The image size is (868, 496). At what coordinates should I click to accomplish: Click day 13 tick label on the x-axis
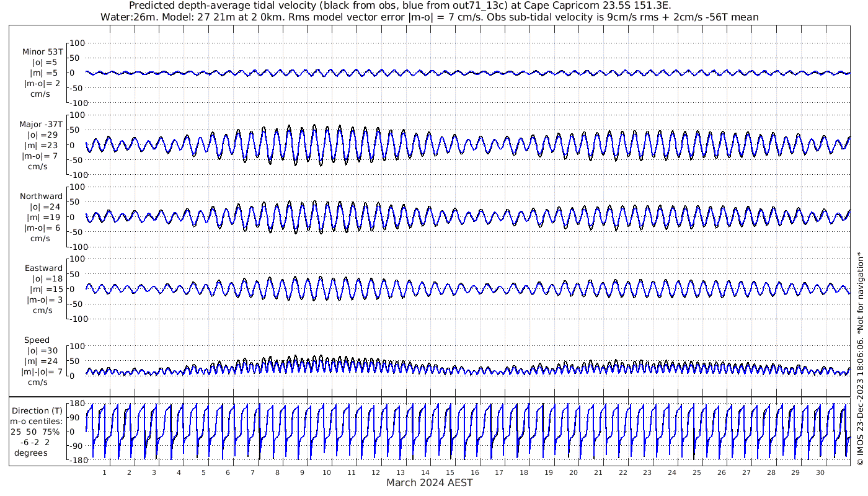[401, 472]
